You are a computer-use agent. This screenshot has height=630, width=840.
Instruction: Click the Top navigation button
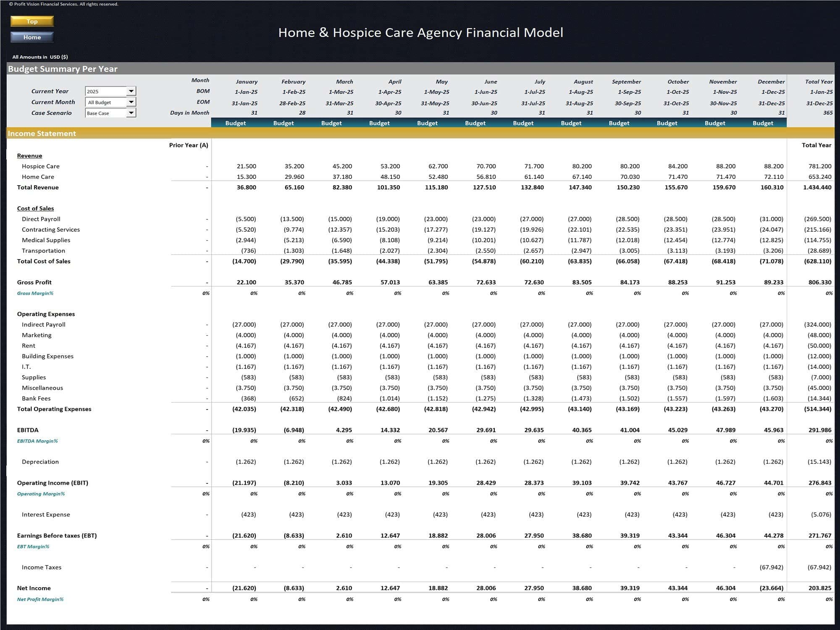pyautogui.click(x=31, y=21)
